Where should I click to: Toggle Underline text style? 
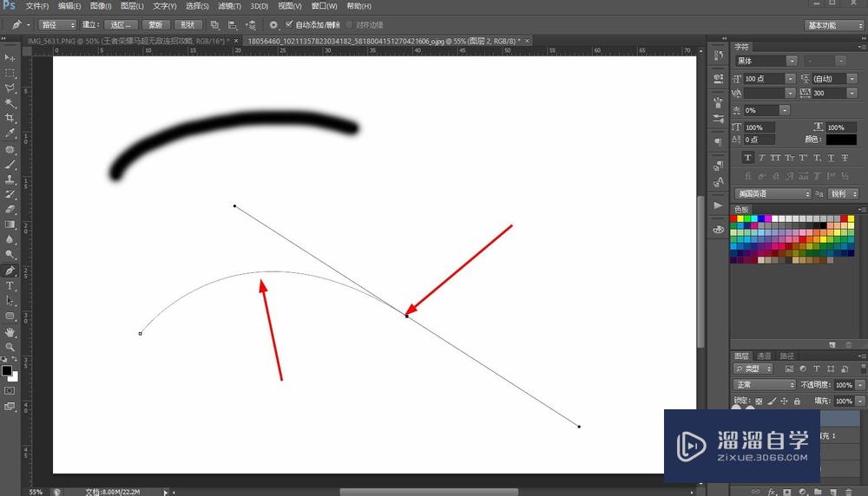click(831, 158)
